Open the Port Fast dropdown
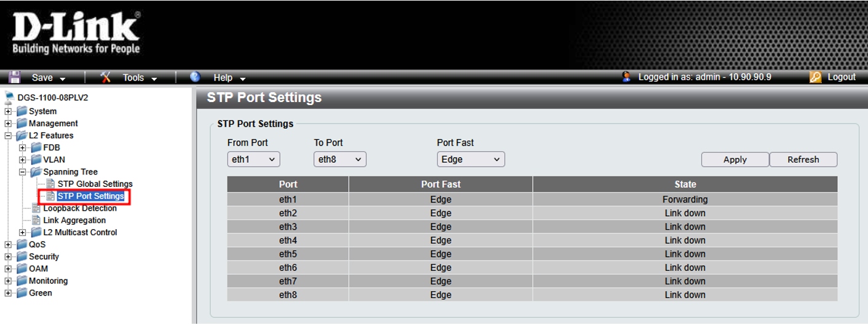The image size is (868, 325). pyautogui.click(x=471, y=160)
